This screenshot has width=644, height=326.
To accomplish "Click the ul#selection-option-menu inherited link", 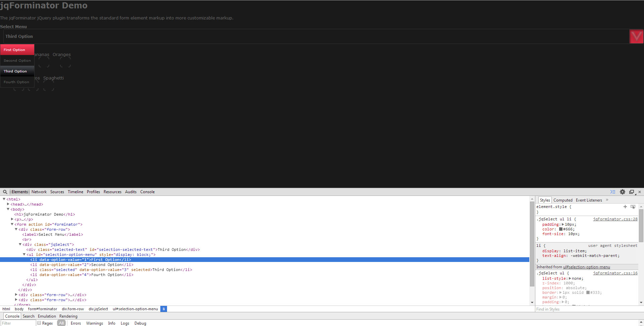I will click(x=586, y=267).
